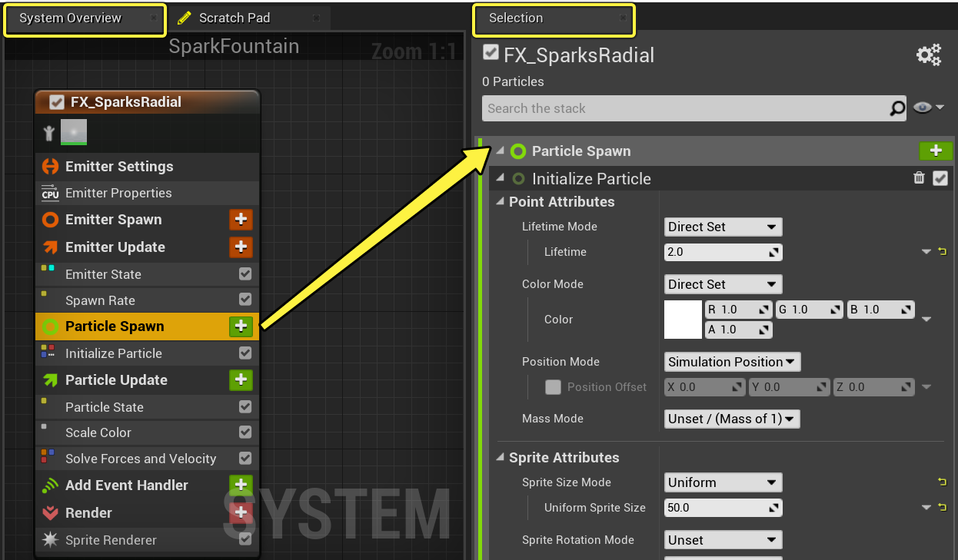This screenshot has width=958, height=560.
Task: Click the Render group icon in the node
Action: 50,513
